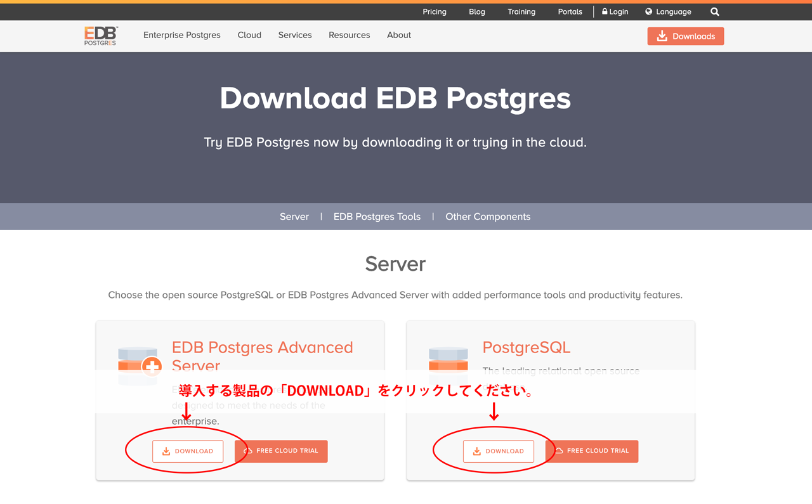Go to the Pricing page
Screen dimensions: 812x504
[435, 11]
